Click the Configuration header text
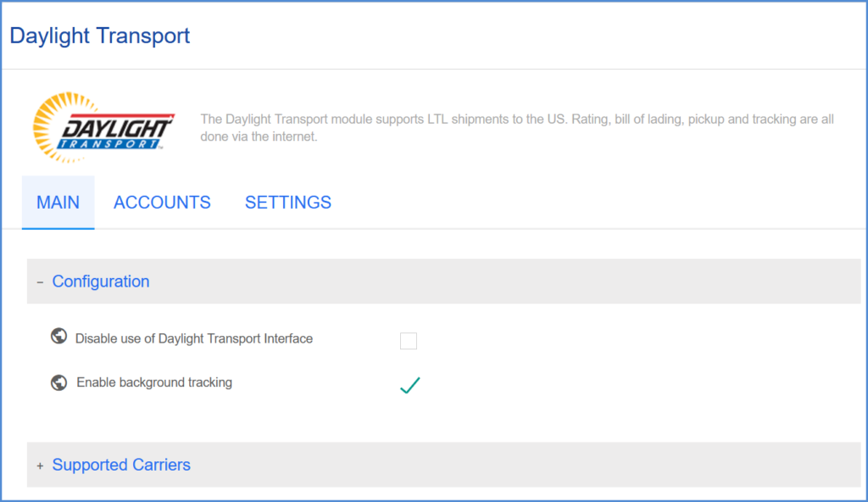The height and width of the screenshot is (502, 868). (x=101, y=281)
